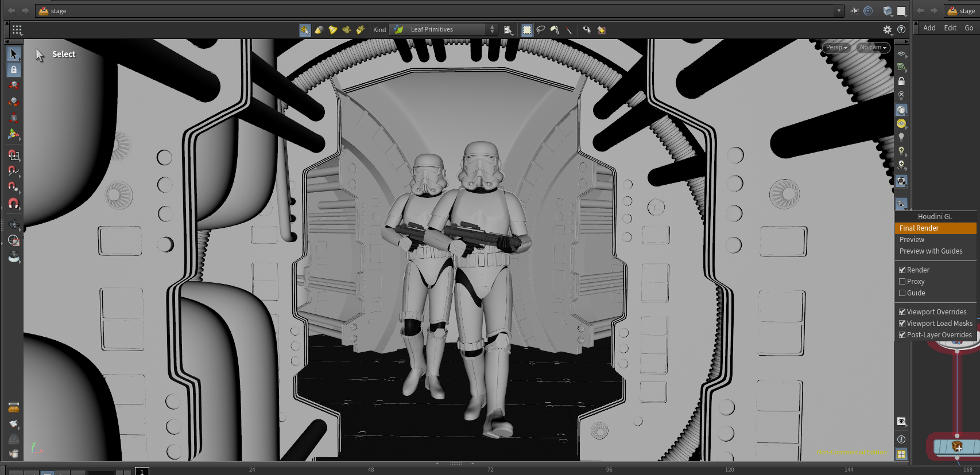This screenshot has width=980, height=475.
Task: Go back using viewport path back arrow
Action: tap(11, 11)
